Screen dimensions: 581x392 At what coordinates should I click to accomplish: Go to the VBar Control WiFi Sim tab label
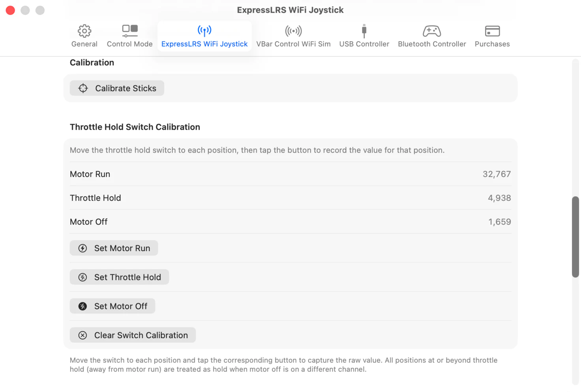coord(293,44)
